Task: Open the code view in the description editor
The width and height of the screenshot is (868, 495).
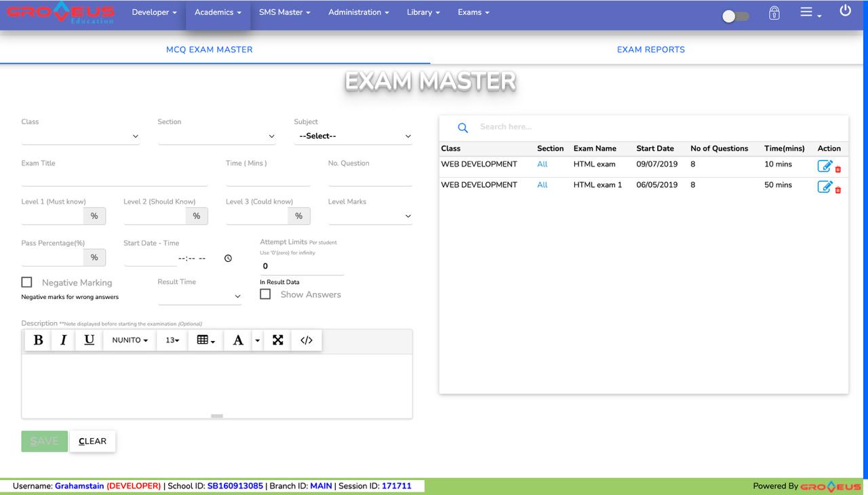Action: pos(307,340)
